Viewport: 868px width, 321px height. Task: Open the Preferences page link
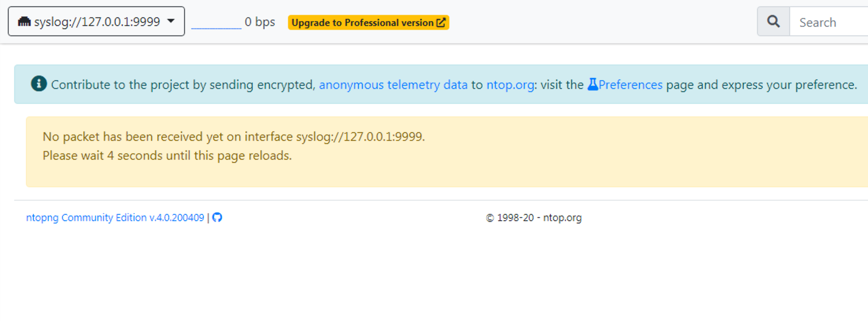click(630, 84)
